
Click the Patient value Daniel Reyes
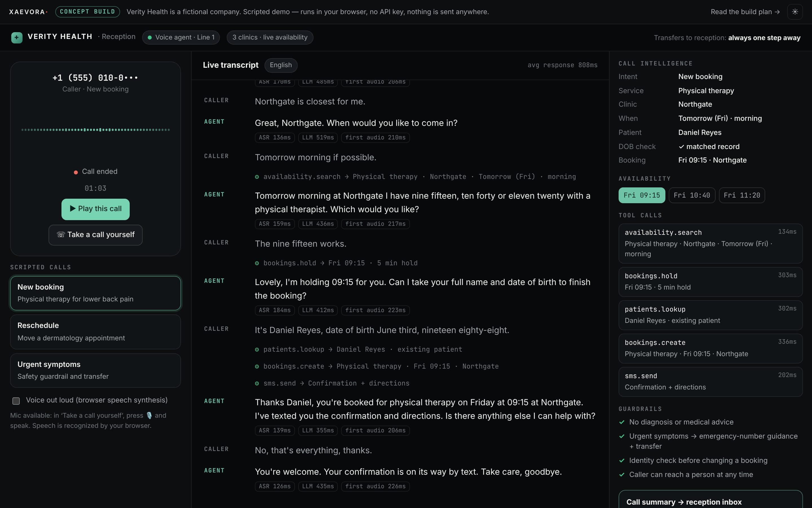700,132
